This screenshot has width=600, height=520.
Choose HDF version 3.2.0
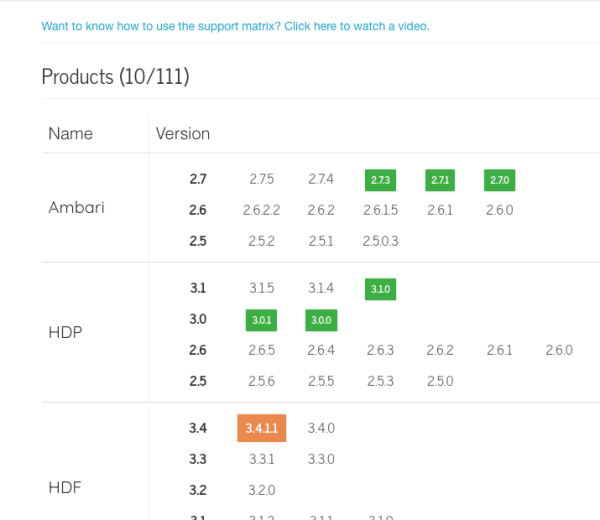pyautogui.click(x=261, y=490)
